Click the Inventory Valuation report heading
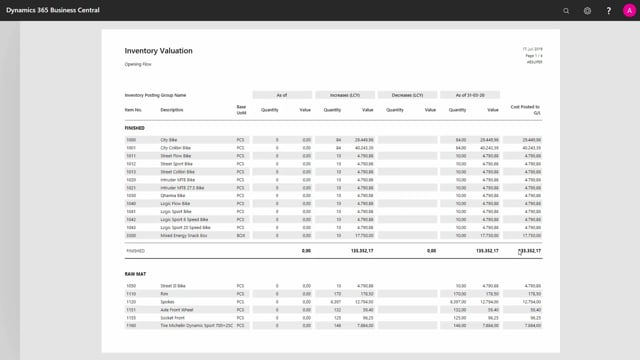Screen dimensions: 640x360 158,51
